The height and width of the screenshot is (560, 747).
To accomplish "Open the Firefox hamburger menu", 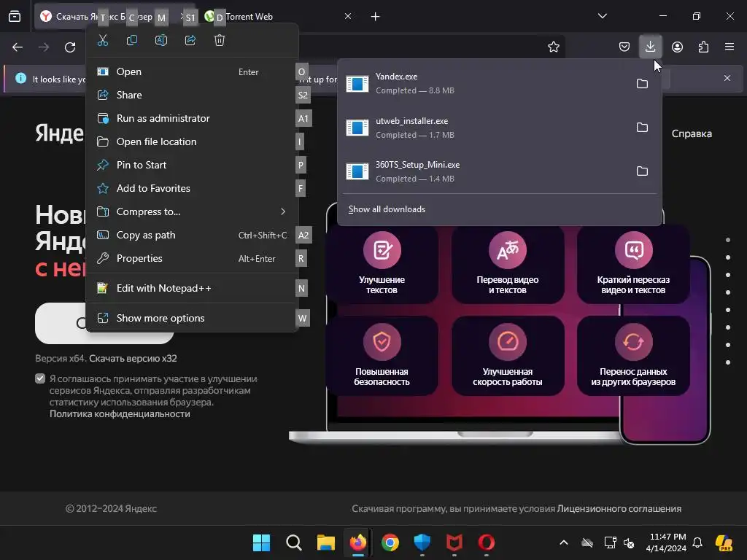I will (x=729, y=47).
